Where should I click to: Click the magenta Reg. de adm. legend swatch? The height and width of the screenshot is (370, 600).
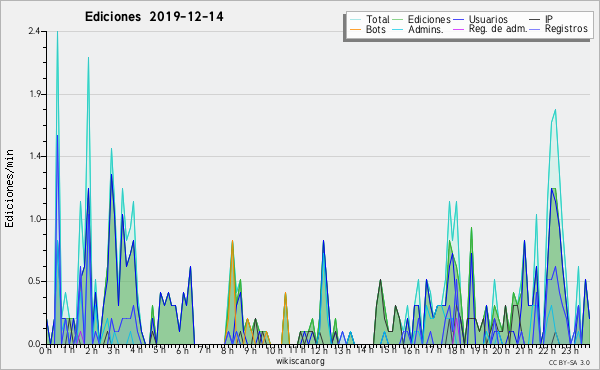point(458,29)
